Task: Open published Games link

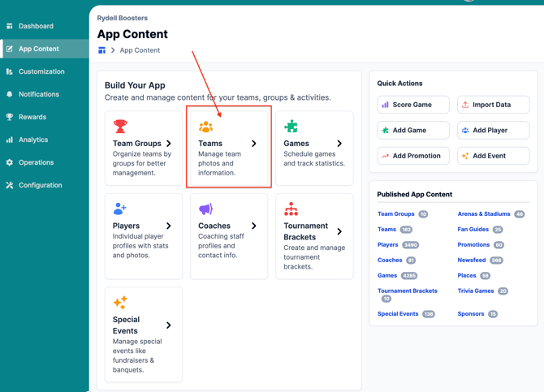Action: tap(387, 275)
